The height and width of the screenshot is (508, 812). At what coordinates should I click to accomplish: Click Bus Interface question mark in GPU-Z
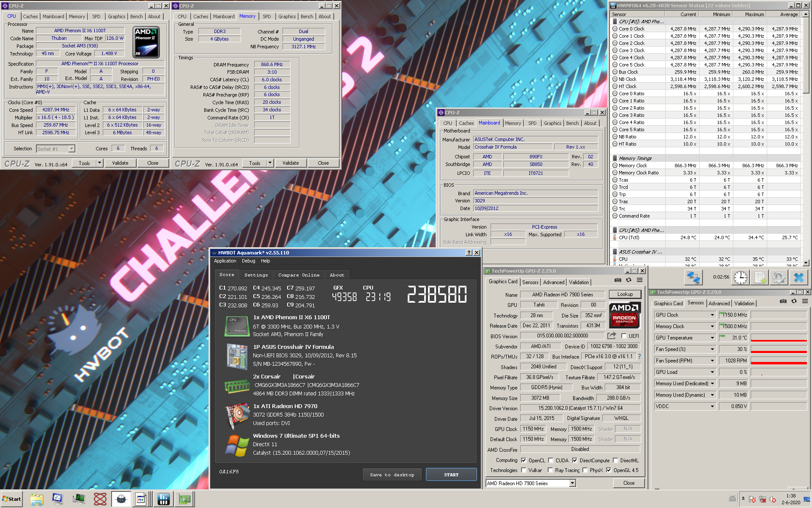click(639, 356)
